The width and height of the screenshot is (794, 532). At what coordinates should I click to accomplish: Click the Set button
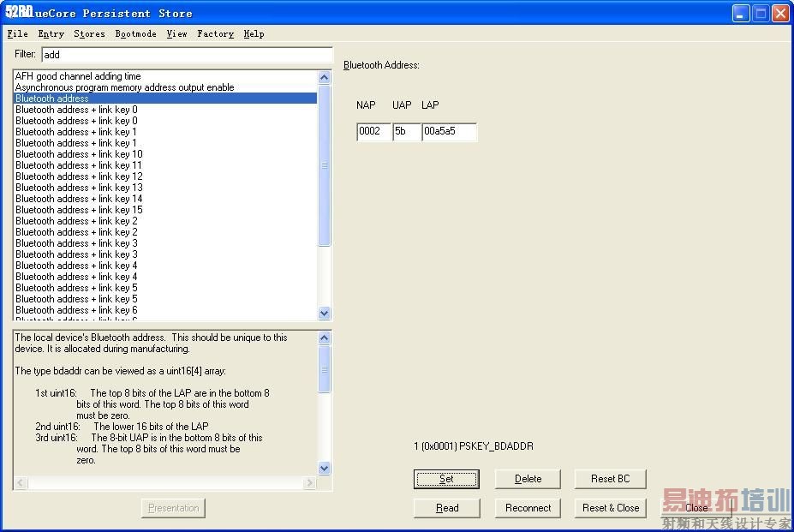point(446,479)
